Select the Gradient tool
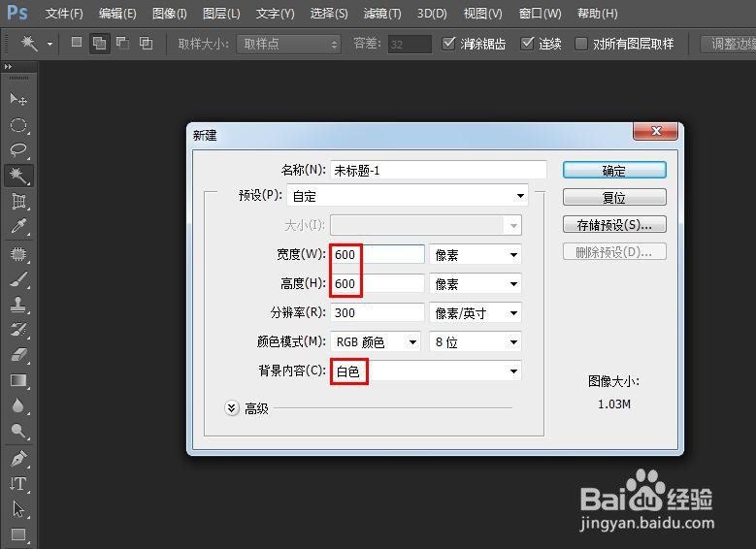Screen dimensions: 756x549 [18, 381]
